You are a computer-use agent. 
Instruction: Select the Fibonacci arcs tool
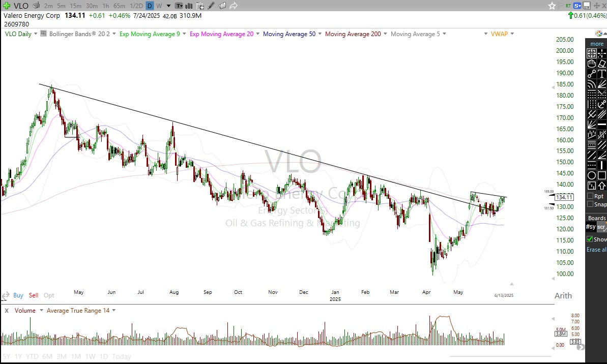592,83
